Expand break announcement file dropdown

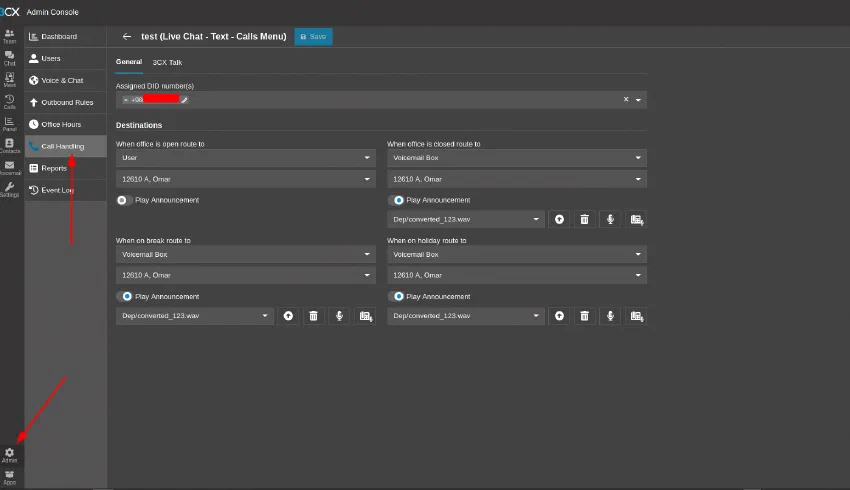[195, 315]
